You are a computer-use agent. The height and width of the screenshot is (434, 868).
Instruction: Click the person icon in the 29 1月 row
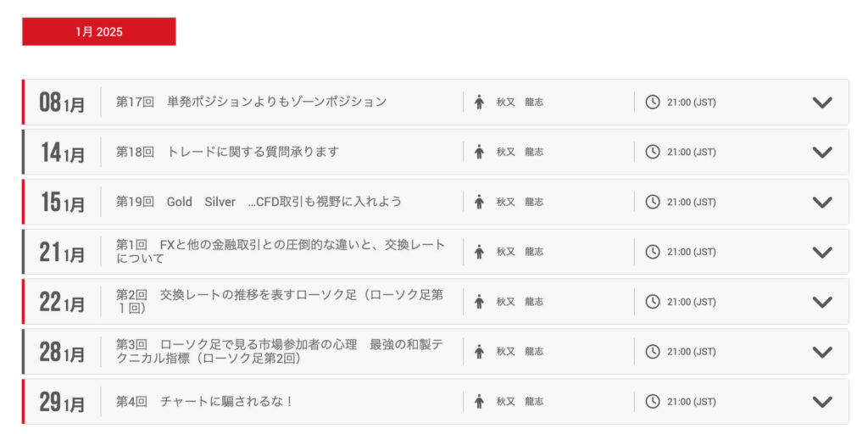coord(479,402)
